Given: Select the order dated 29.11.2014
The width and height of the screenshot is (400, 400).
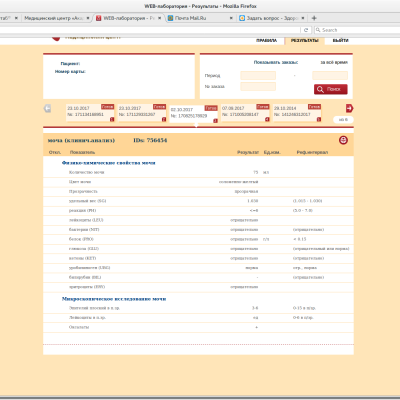Looking at the screenshot, I should click(297, 113).
